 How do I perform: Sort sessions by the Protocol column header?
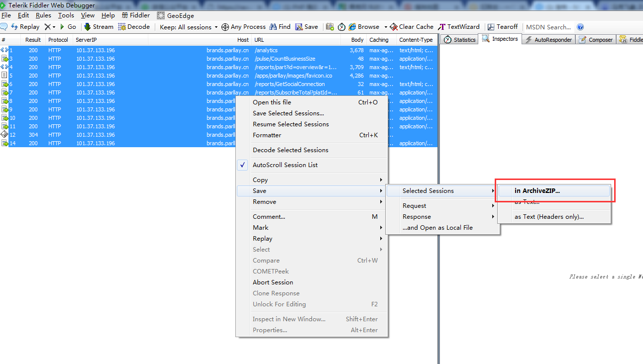pos(58,40)
